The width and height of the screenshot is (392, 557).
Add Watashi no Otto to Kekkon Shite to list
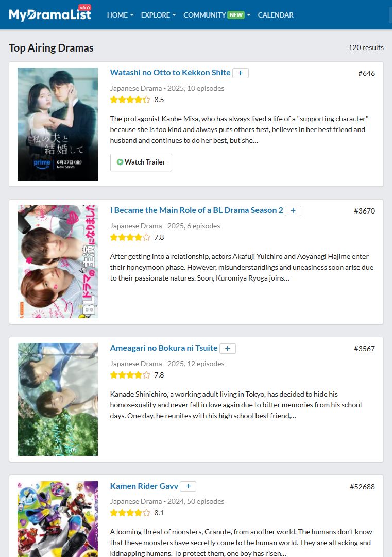click(x=241, y=73)
